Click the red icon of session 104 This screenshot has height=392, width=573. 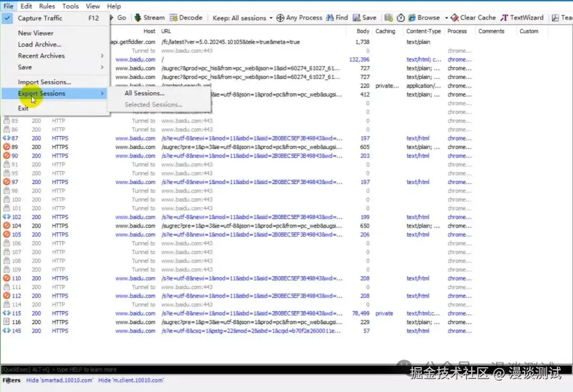6,225
